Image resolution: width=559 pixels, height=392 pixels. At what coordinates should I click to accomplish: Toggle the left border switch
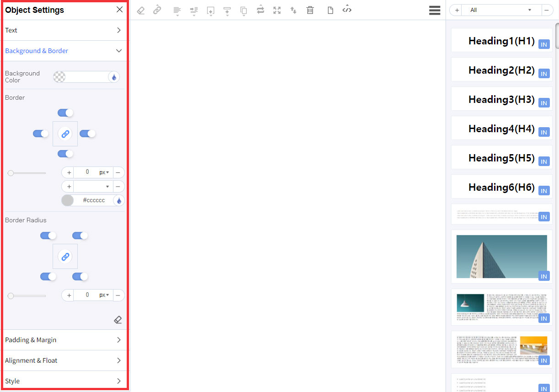pos(41,134)
